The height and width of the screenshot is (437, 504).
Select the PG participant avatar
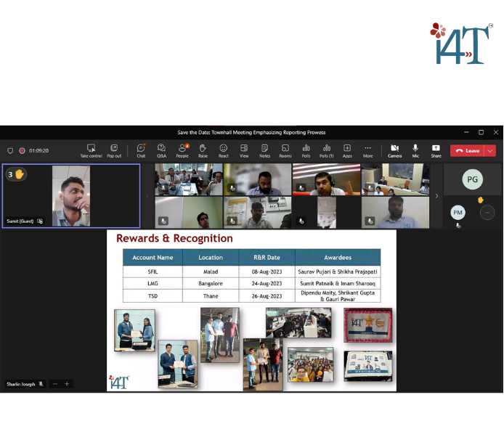coord(472,179)
